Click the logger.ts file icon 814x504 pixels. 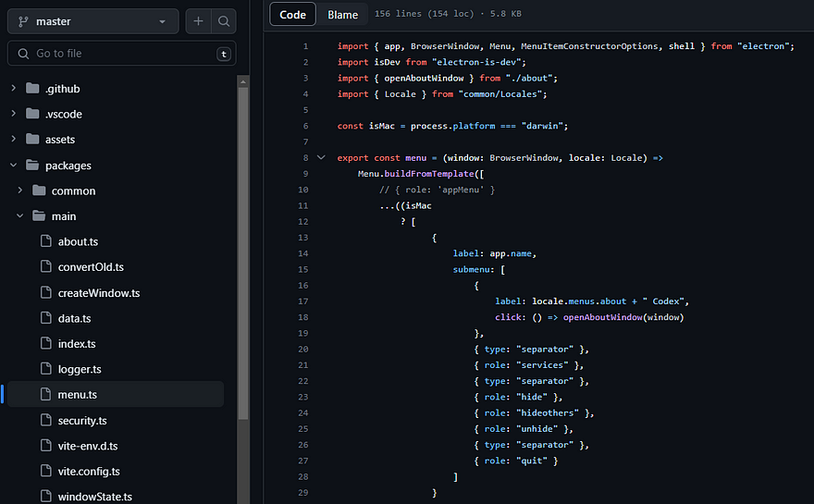(46, 369)
